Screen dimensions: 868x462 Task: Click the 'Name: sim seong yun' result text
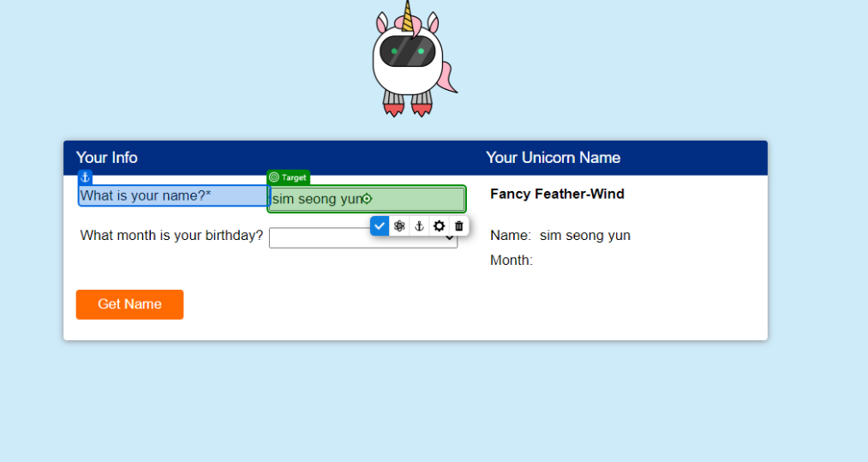coord(560,236)
